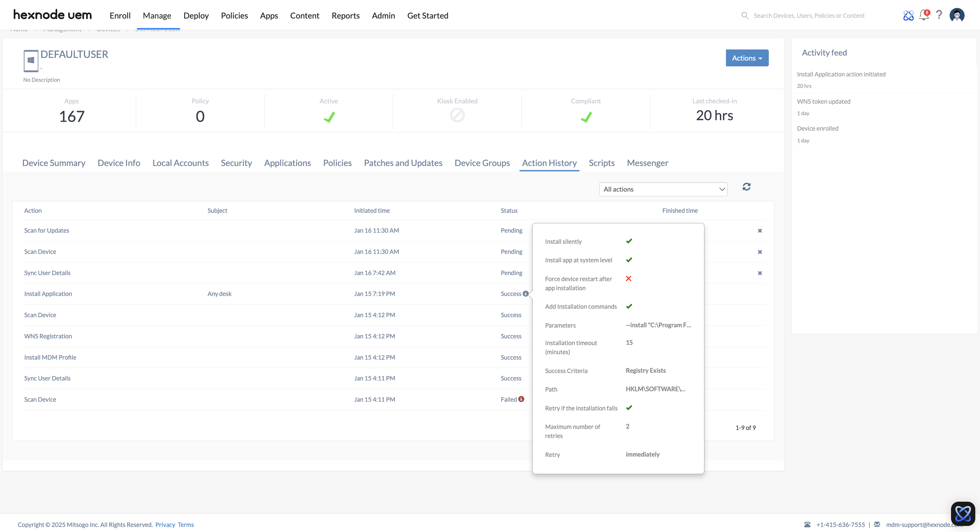Click Install silently checkmark in popup
The height and width of the screenshot is (532, 980).
629,241
